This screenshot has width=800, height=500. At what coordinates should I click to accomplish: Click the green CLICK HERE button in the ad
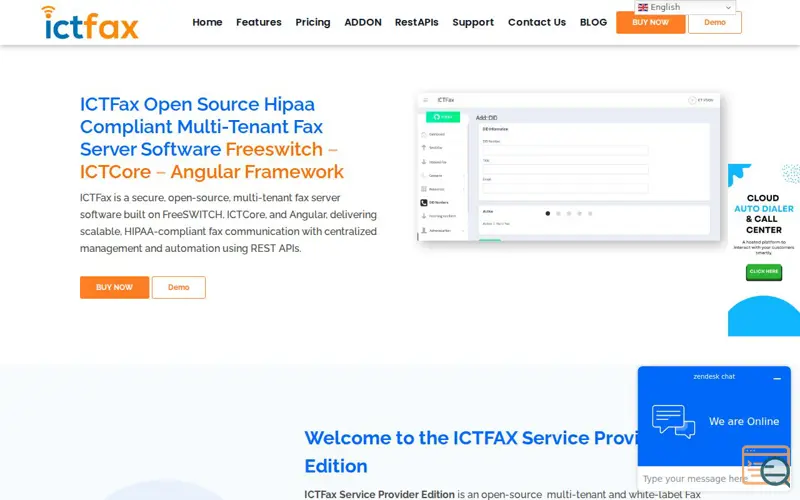(763, 272)
